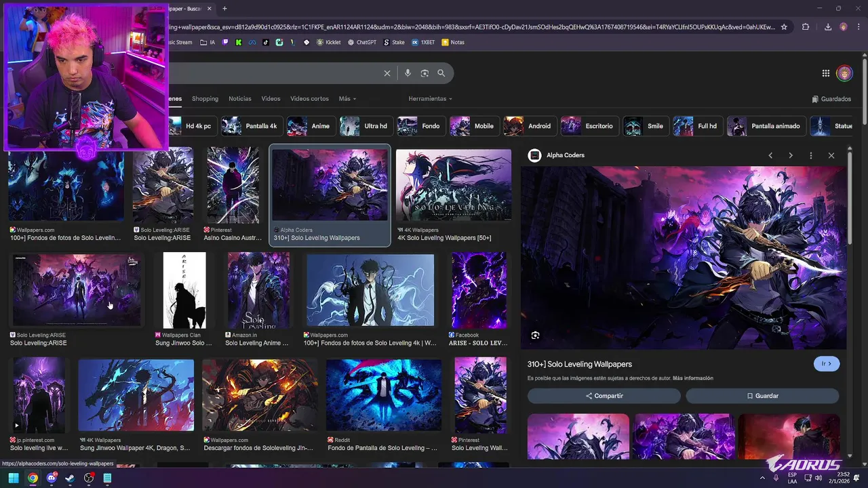Click the Ir visit button

point(827,364)
